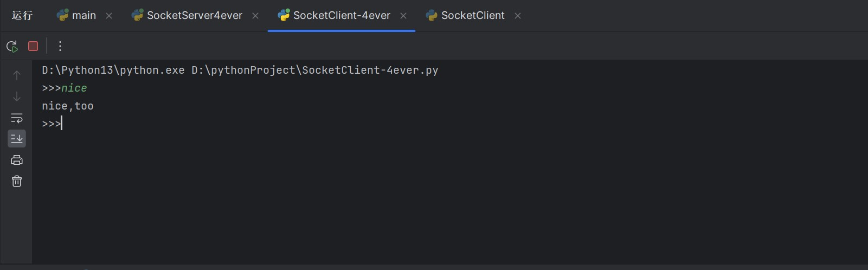Viewport: 868px width, 270px height.
Task: Close the SocketClient-4ever tab
Action: tap(403, 16)
